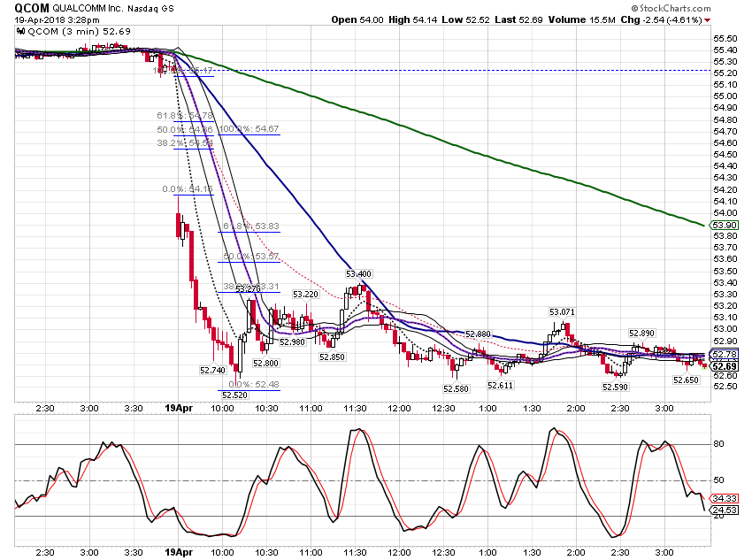Image resolution: width=752 pixels, height=560 pixels.
Task: Click the '52.890' price label
Action: point(641,333)
